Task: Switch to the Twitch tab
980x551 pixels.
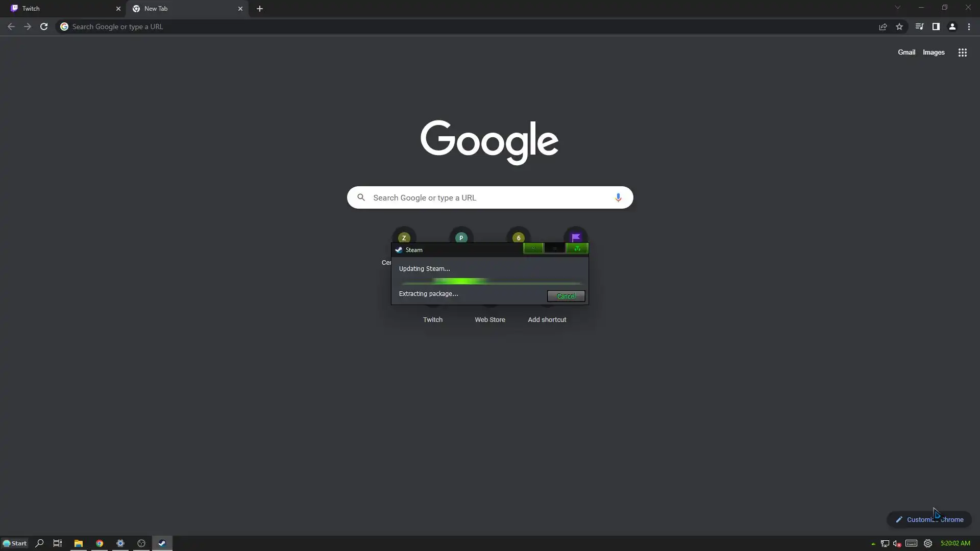Action: pyautogui.click(x=61, y=9)
